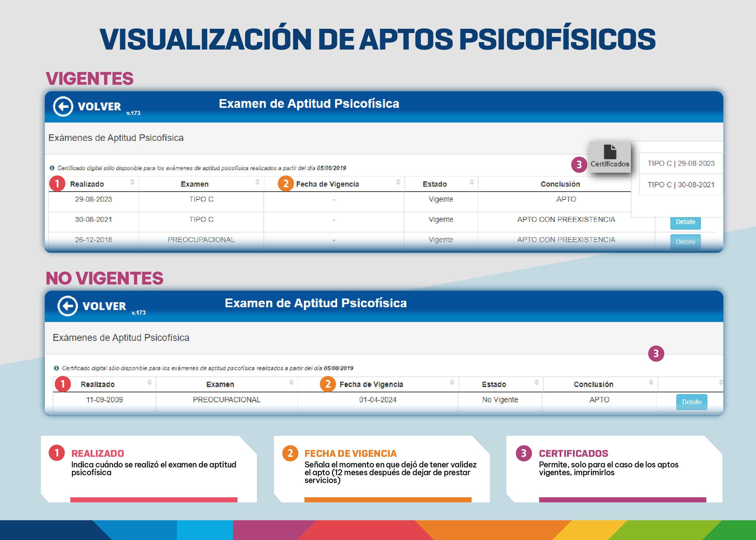Image resolution: width=756 pixels, height=540 pixels.
Task: Click the No Vigente status cell
Action: pos(500,400)
